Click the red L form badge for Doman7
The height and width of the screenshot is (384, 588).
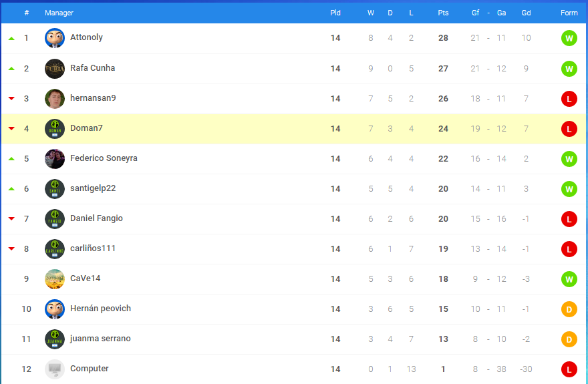point(569,129)
